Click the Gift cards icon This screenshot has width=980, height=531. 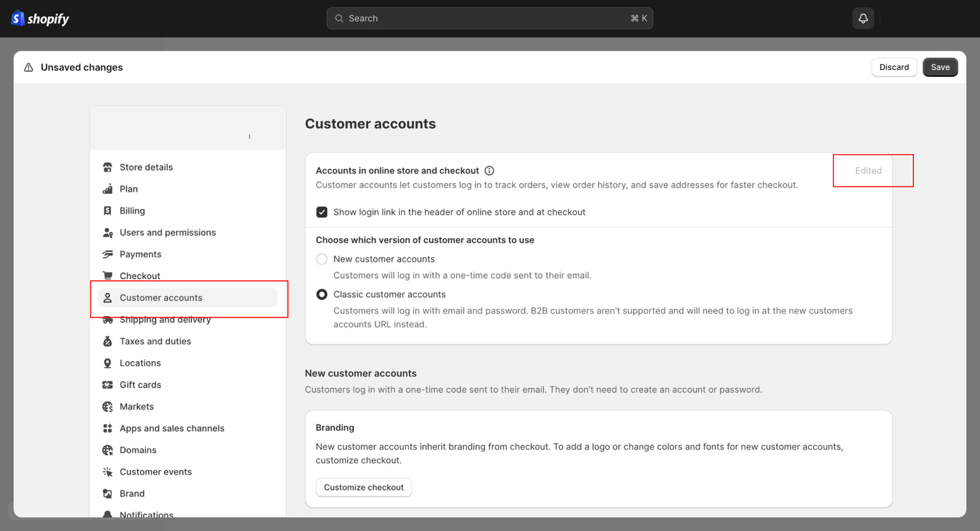click(108, 385)
